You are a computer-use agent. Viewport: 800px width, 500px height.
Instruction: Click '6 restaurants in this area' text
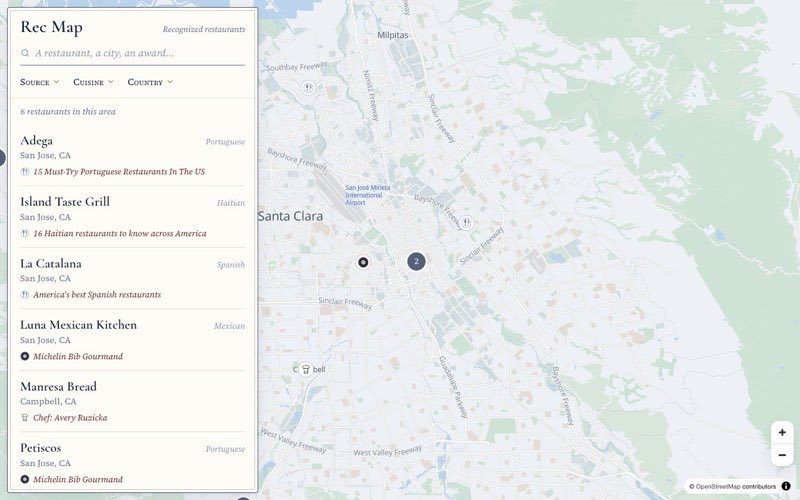coord(68,112)
